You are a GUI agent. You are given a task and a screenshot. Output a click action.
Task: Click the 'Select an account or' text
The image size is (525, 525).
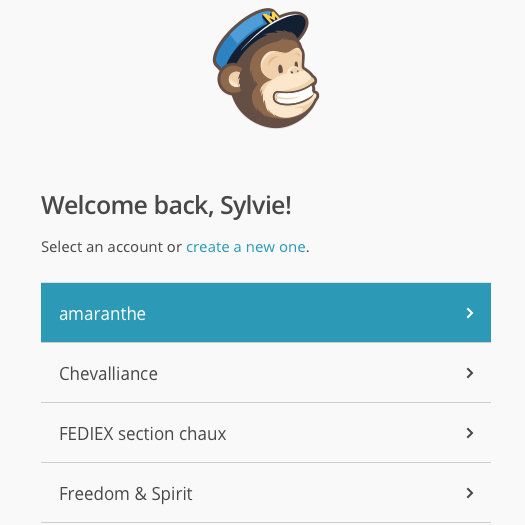point(111,247)
